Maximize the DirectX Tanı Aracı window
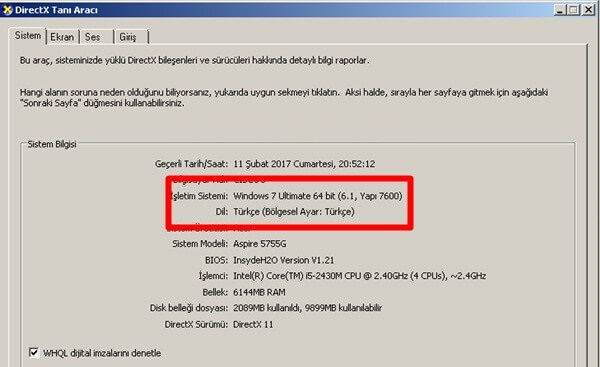 coord(573,10)
